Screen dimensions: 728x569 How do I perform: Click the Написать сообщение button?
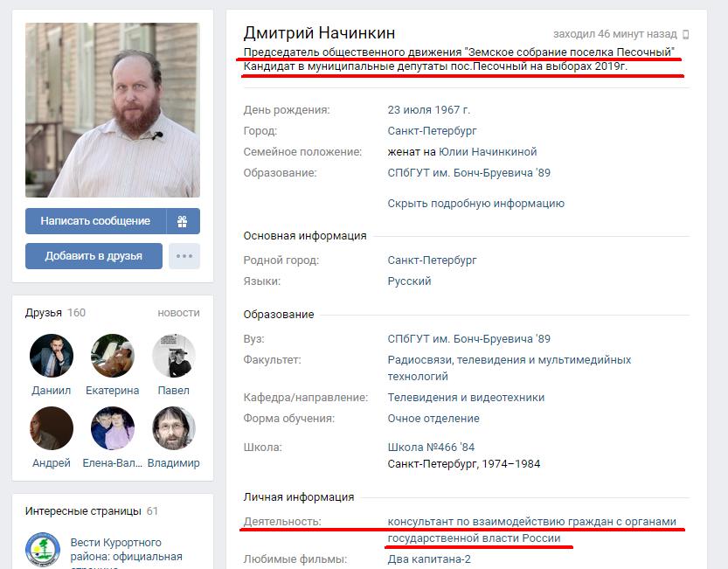[95, 221]
